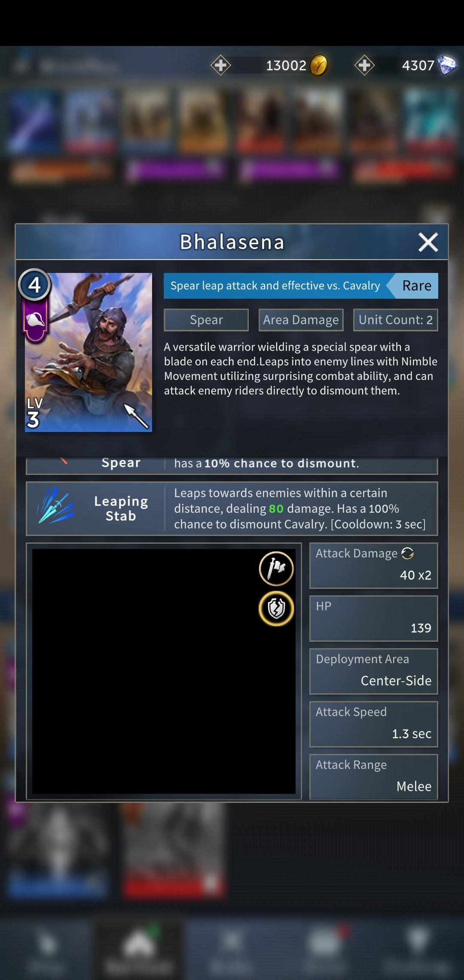Screen dimensions: 464x980
Task: Close the Bhalasena unit details popup
Action: 428,242
